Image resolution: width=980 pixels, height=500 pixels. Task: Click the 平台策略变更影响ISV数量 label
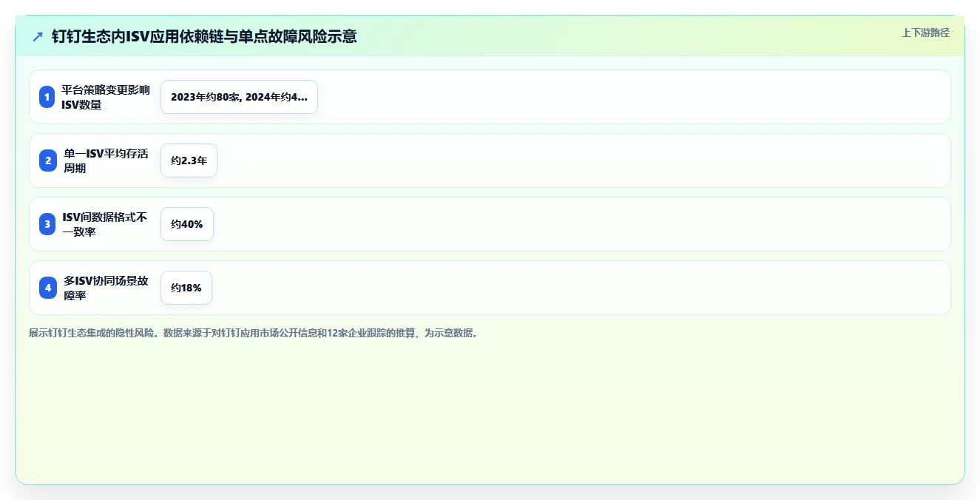106,97
